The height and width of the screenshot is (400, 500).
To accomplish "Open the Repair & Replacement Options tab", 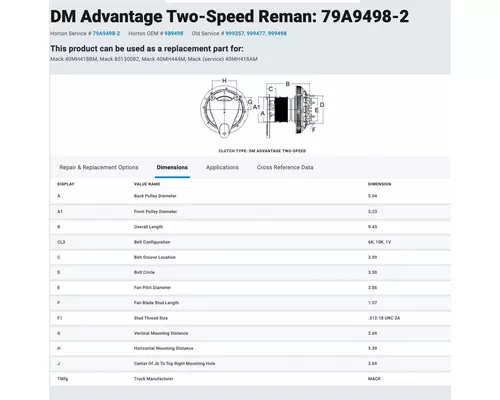I will (99, 167).
